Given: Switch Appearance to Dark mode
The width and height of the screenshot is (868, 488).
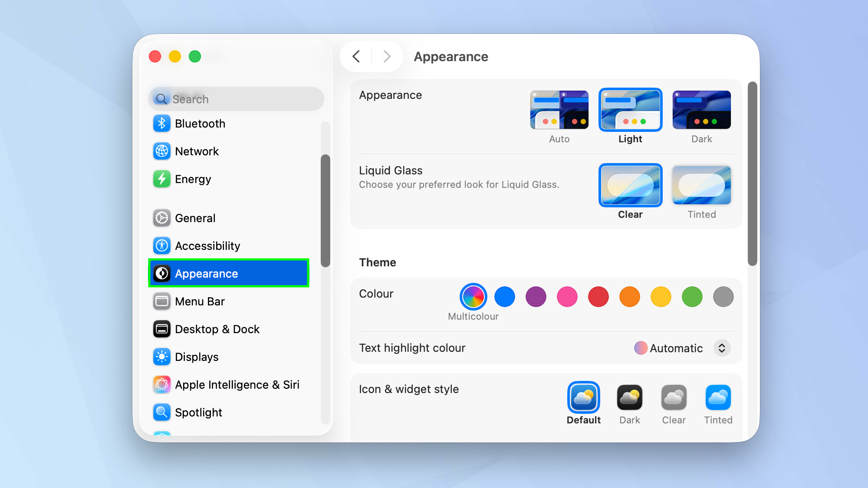Looking at the screenshot, I should tap(701, 110).
